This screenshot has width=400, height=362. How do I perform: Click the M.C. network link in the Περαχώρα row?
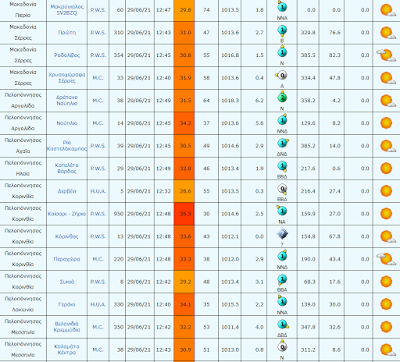pyautogui.click(x=98, y=259)
